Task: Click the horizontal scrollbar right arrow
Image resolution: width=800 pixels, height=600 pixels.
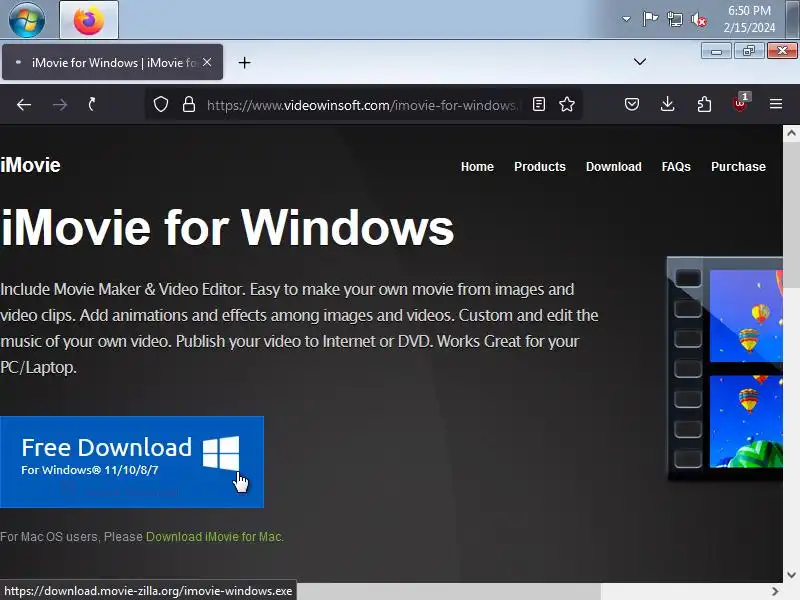Action: 775,591
